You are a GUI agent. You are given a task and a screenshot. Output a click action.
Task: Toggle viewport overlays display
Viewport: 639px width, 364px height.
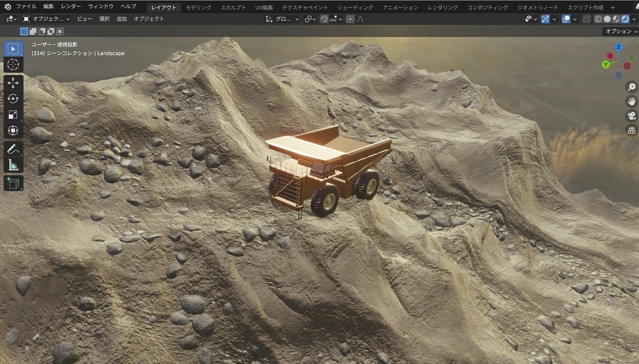[x=567, y=19]
